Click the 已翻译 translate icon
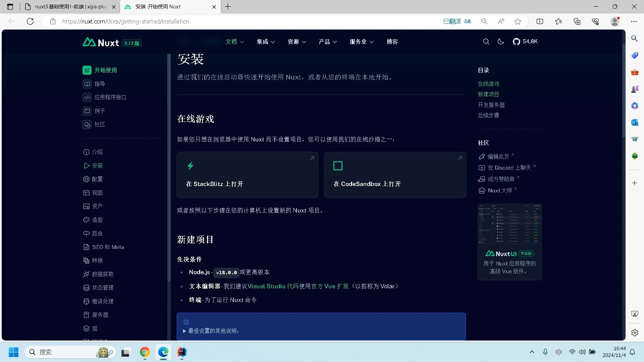This screenshot has width=644, height=362. 457,21
